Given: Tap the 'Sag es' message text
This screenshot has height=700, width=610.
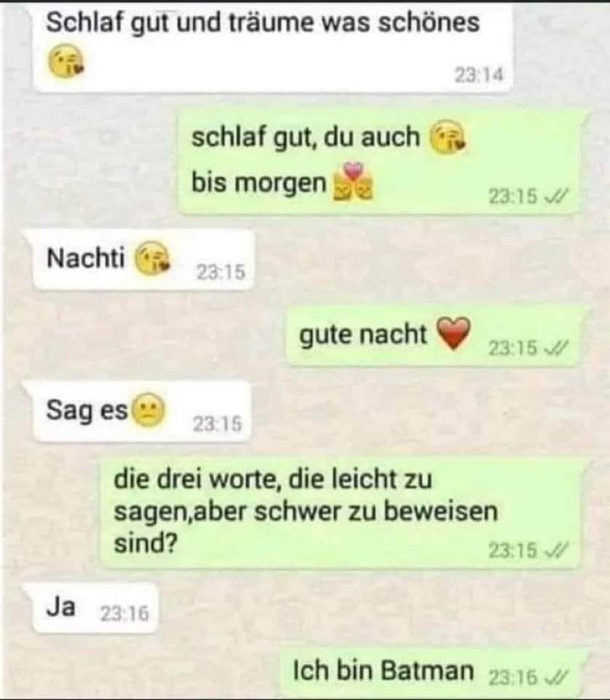Looking at the screenshot, I should tap(87, 410).
